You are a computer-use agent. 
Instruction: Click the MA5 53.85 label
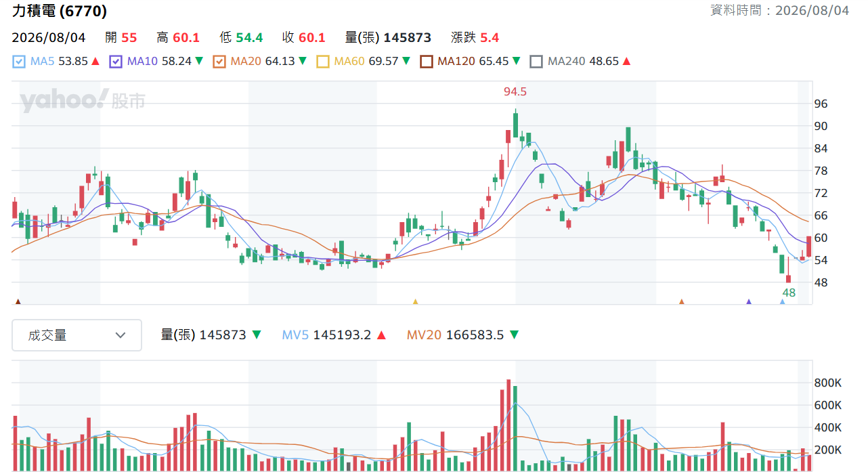(x=59, y=62)
